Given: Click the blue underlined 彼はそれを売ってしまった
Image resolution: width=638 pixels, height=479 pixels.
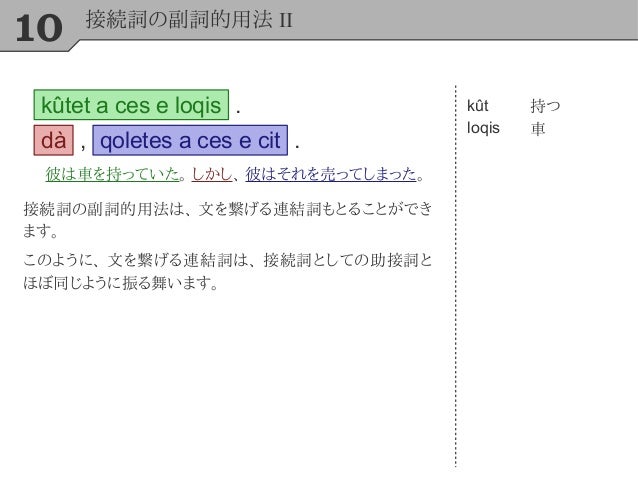Looking at the screenshot, I should (x=331, y=174).
